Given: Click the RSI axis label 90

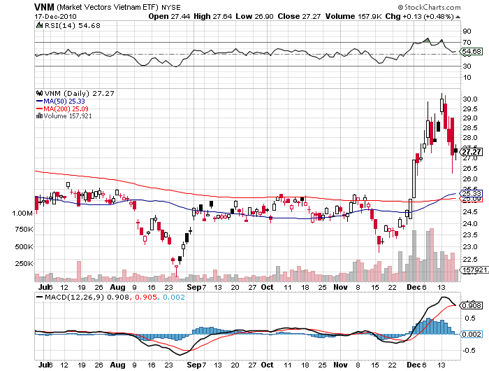Looking at the screenshot, I should (467, 31).
